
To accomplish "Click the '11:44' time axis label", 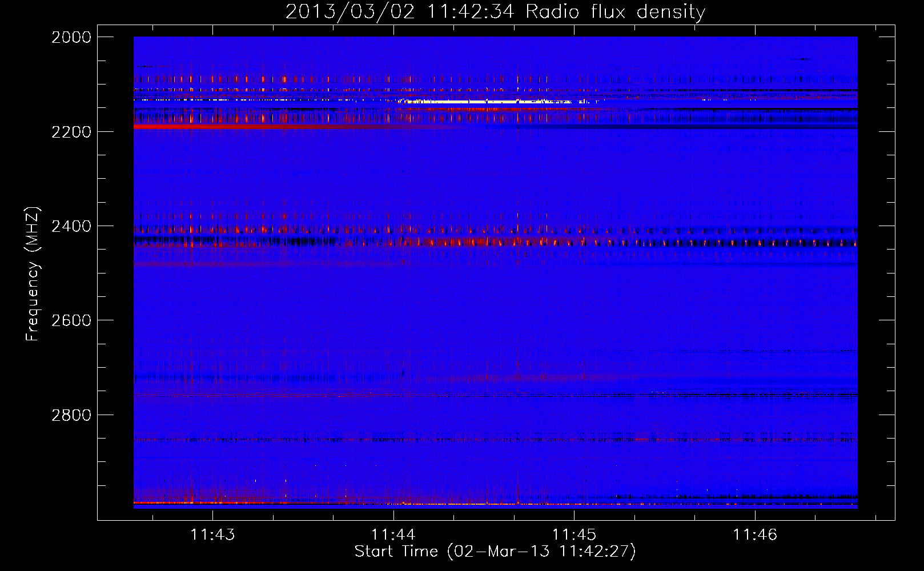I will click(393, 534).
